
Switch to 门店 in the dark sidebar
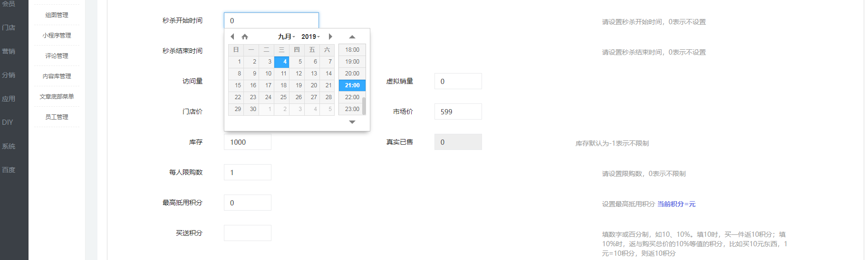pyautogui.click(x=9, y=28)
